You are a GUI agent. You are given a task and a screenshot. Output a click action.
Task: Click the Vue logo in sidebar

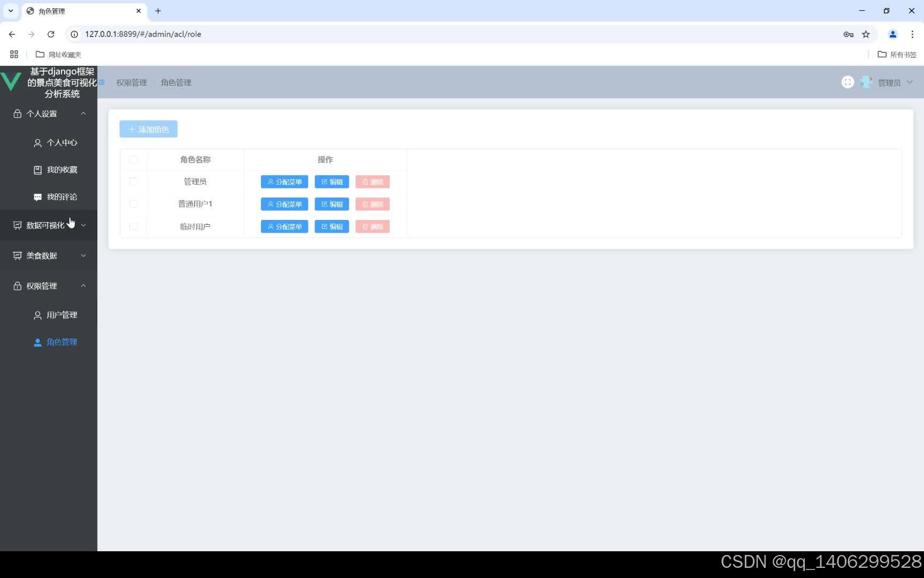[x=11, y=81]
